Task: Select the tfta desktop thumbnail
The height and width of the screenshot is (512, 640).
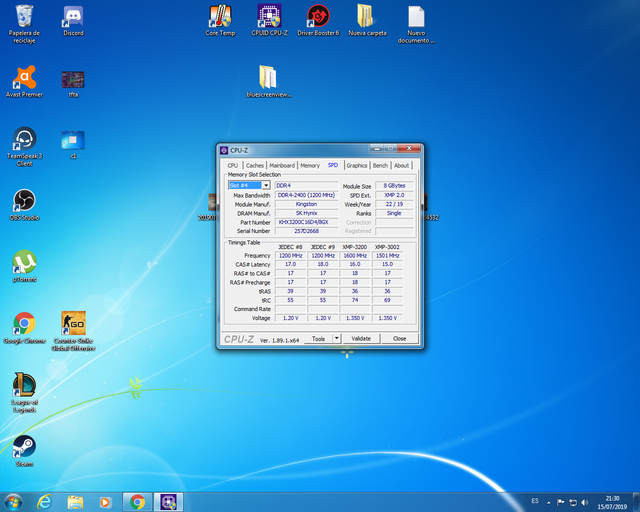Action: click(73, 84)
